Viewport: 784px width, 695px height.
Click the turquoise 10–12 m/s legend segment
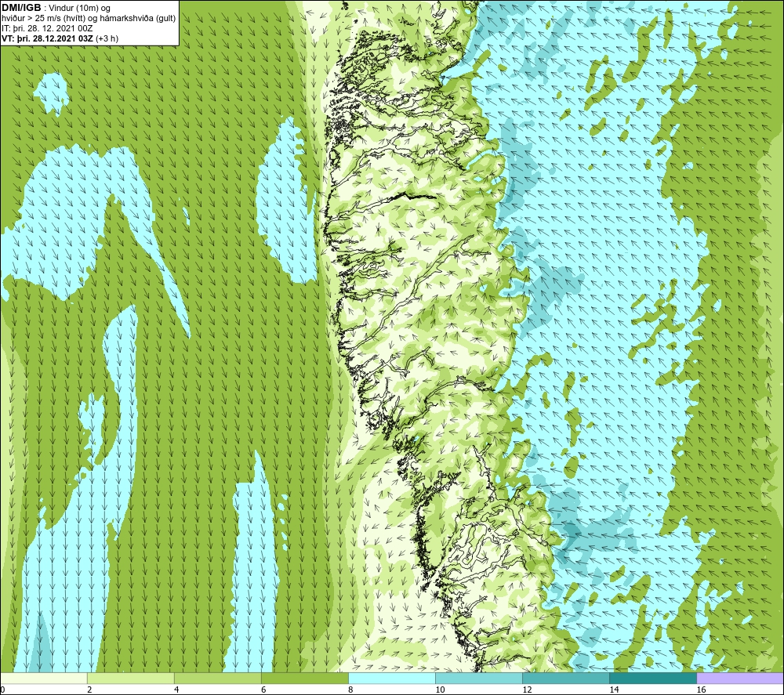point(479,678)
